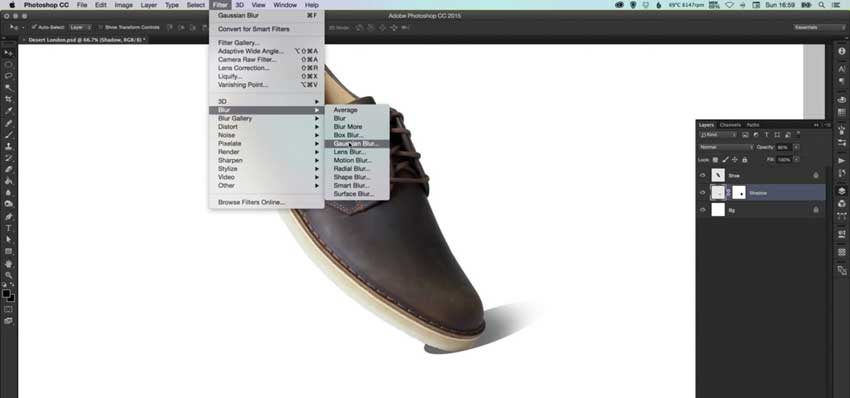
Task: Open the Normal blend mode dropdown
Action: (x=726, y=147)
